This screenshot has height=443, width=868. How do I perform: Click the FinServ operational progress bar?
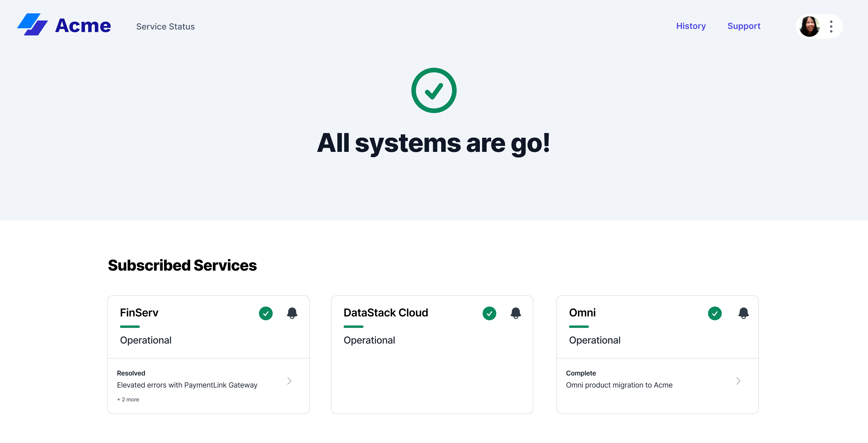pos(130,326)
